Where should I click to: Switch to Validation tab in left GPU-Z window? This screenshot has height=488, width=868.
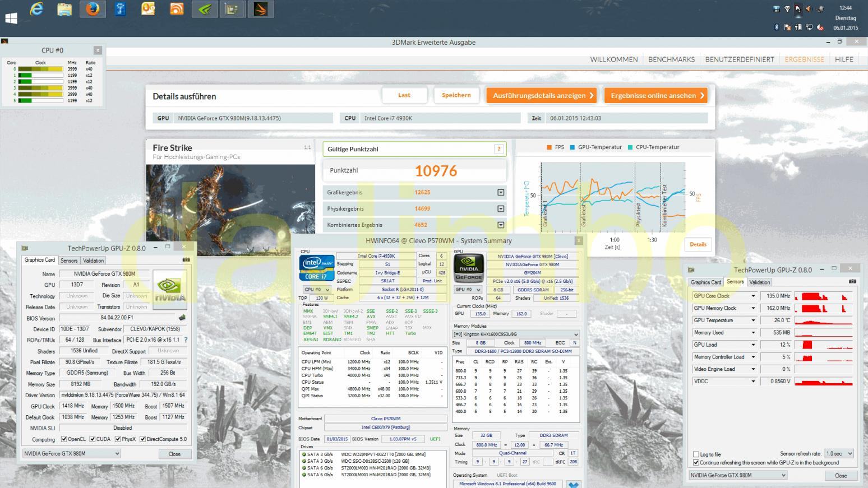coord(93,261)
